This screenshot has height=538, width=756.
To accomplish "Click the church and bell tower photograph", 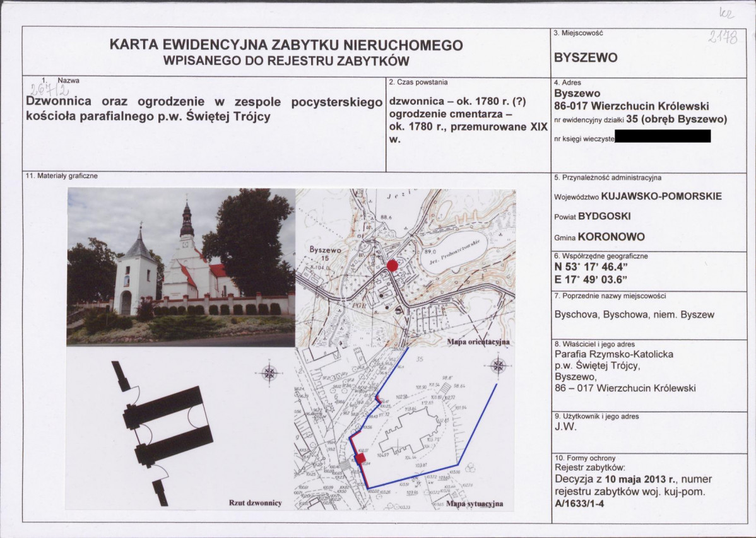I will pos(181,267).
